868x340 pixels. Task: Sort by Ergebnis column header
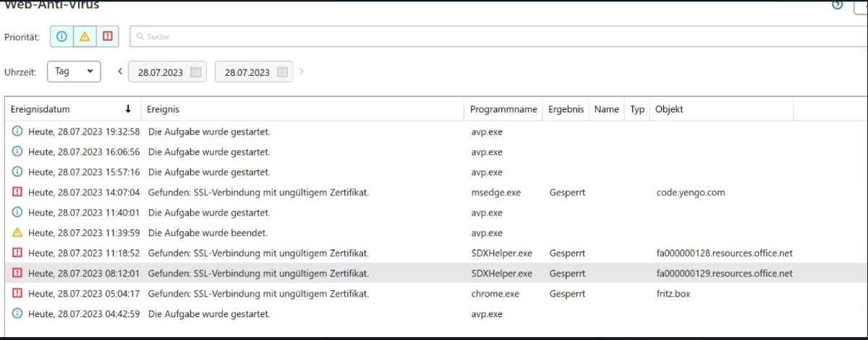point(566,109)
